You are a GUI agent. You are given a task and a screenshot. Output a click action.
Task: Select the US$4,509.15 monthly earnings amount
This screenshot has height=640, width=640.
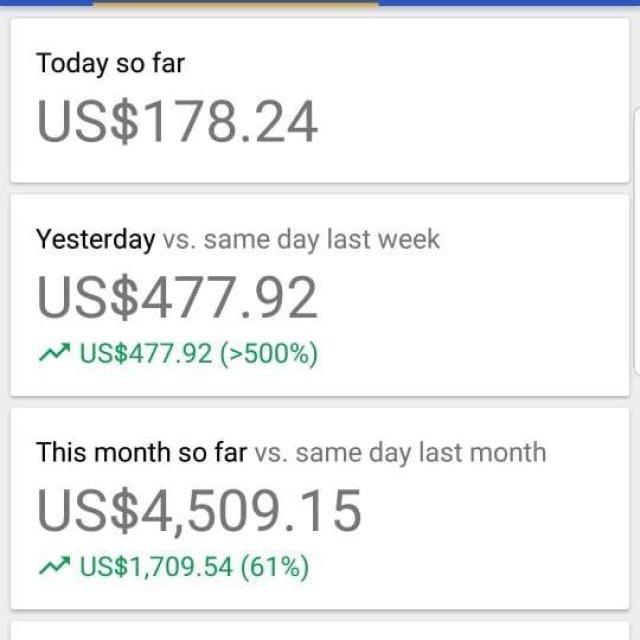(199, 511)
